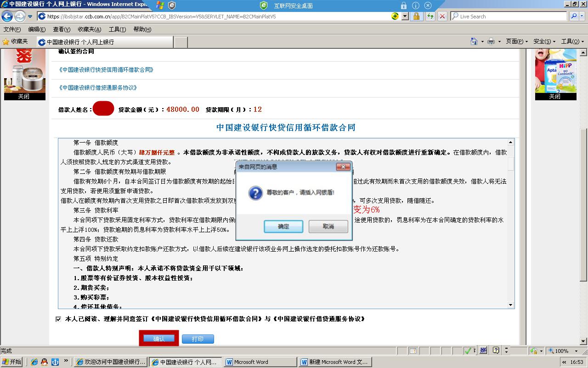Open the 查看(V) menu

pos(62,29)
